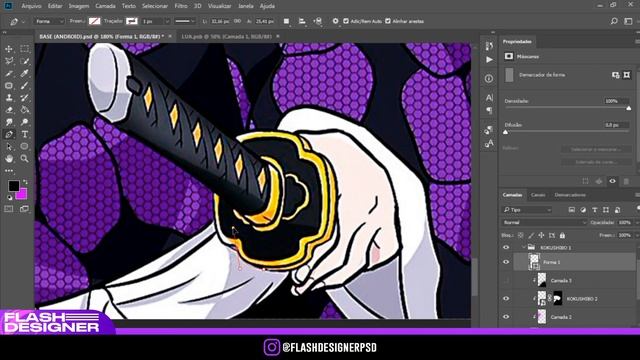Screen dimensions: 640x360
Task: Open the Actions panel play icon
Action: click(x=489, y=60)
